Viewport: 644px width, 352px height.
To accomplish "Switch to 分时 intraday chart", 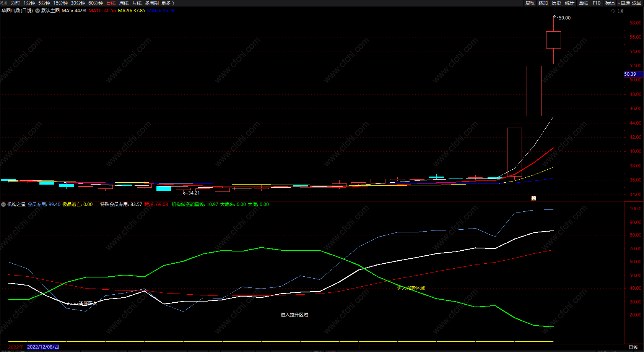I will (15, 3).
